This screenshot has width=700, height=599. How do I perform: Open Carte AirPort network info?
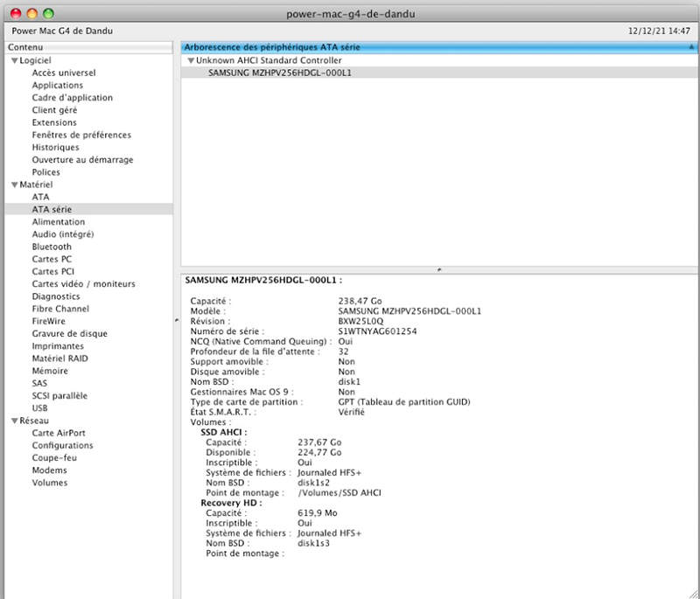pos(59,433)
